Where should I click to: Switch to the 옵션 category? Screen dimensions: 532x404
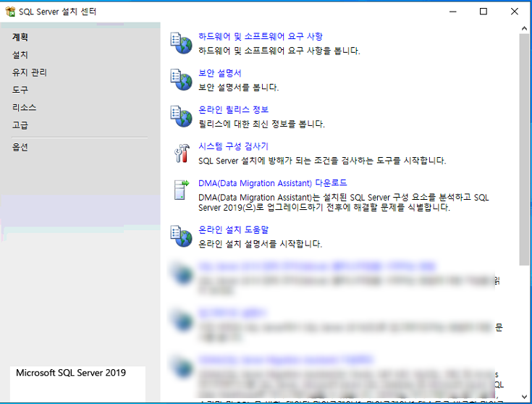click(x=20, y=147)
